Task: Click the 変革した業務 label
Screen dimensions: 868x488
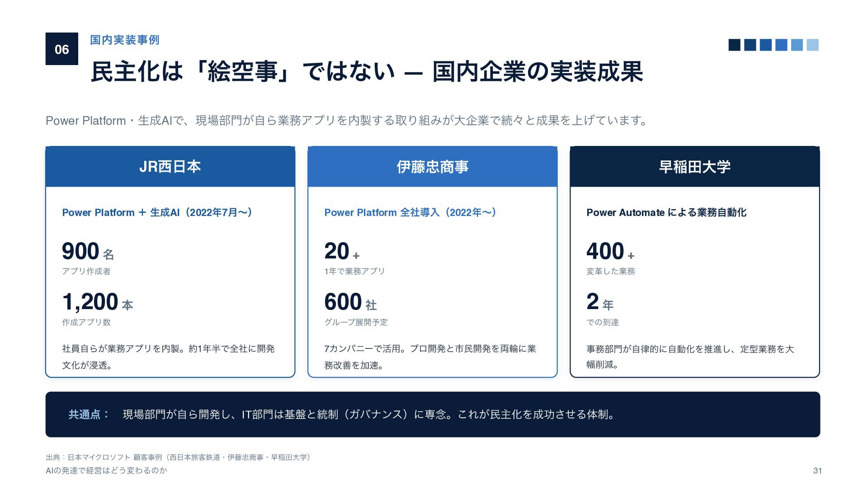Action: click(x=611, y=271)
